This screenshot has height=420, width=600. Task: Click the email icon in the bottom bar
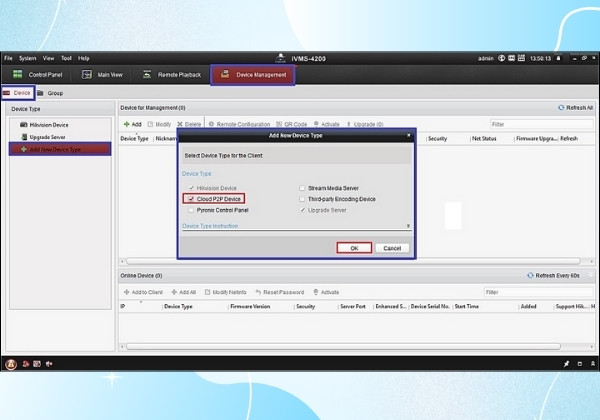click(x=37, y=364)
